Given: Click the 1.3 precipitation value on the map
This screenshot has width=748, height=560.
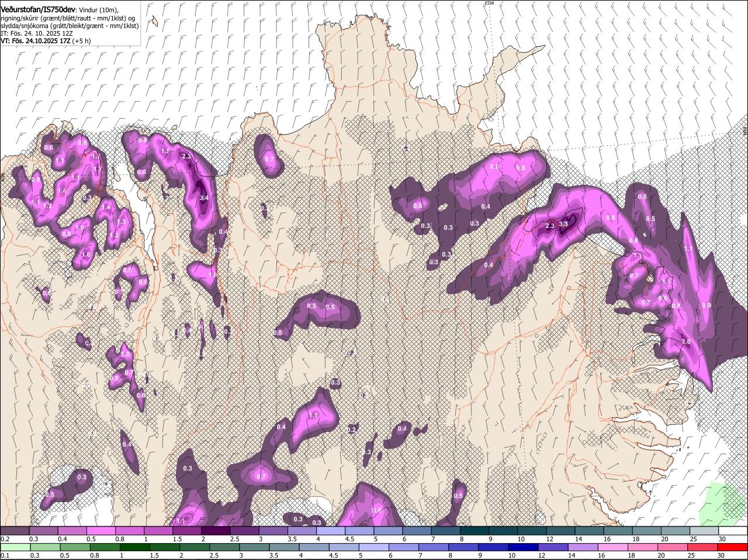Looking at the screenshot, I should coord(121,222).
